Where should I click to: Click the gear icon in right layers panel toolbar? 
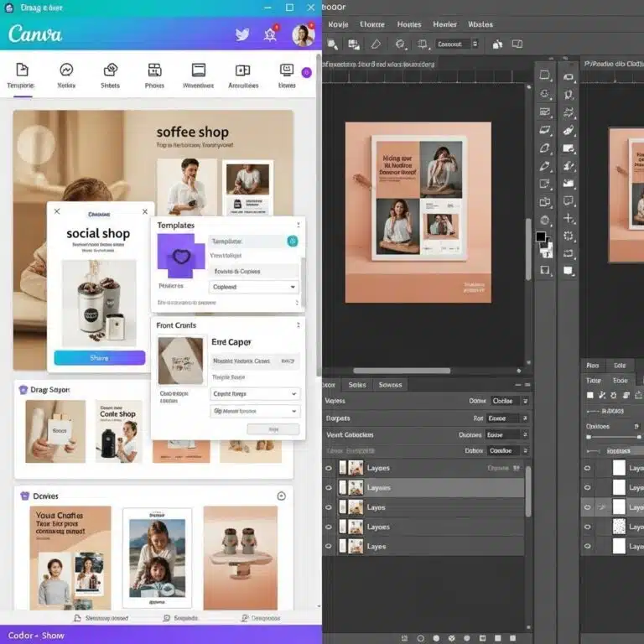(614, 395)
